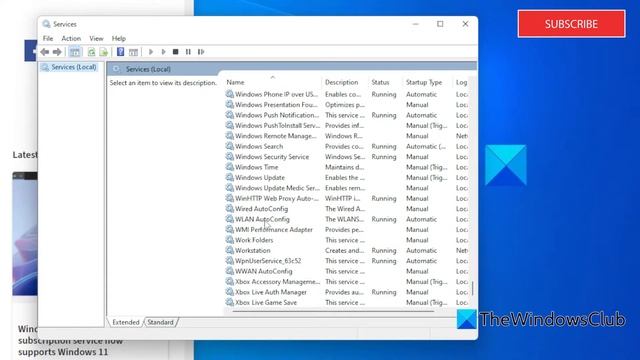This screenshot has width=640, height=360.
Task: Click Automatic startup type in Workstation row
Action: (x=421, y=250)
